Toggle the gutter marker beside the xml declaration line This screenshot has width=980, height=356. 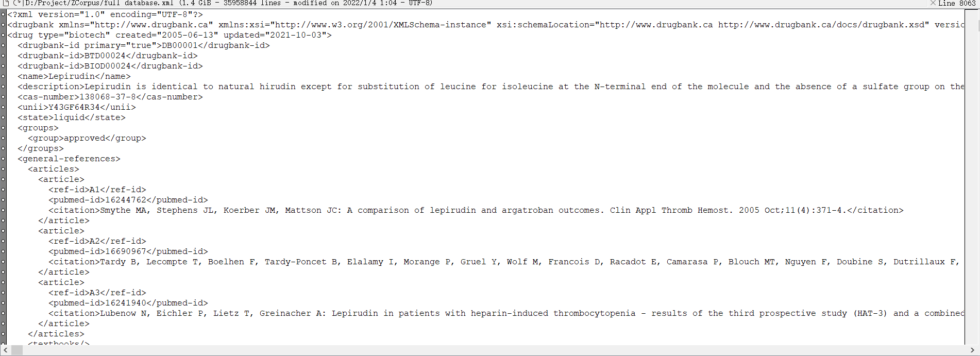(3, 14)
